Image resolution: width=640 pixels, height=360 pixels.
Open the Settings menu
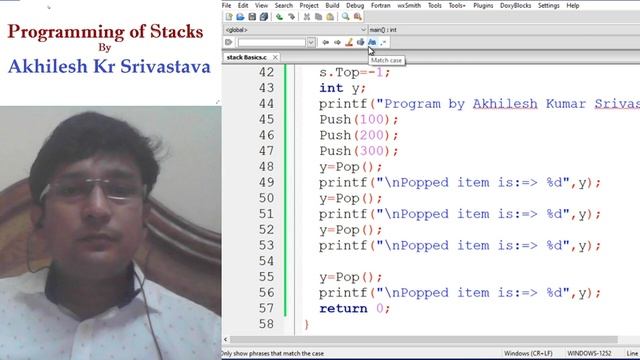click(549, 6)
